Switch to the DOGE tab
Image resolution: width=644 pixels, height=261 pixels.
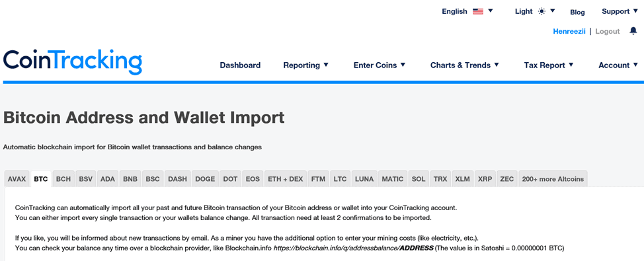click(x=205, y=179)
